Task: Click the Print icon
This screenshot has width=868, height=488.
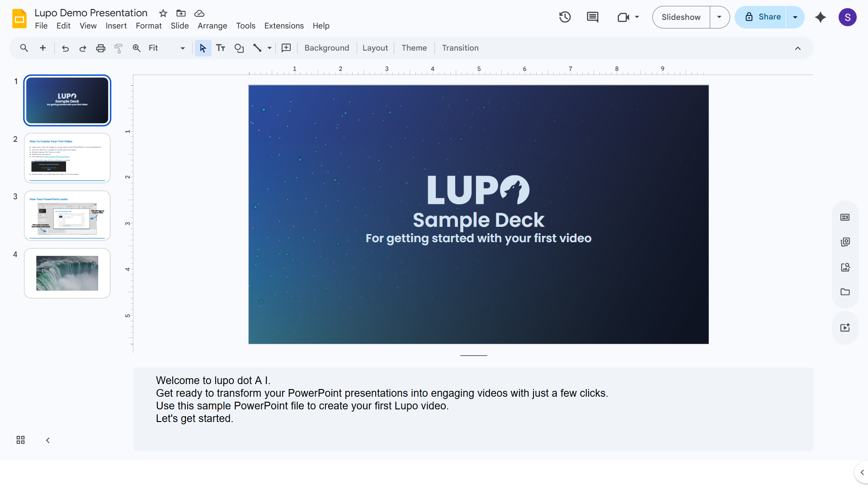Action: [101, 48]
